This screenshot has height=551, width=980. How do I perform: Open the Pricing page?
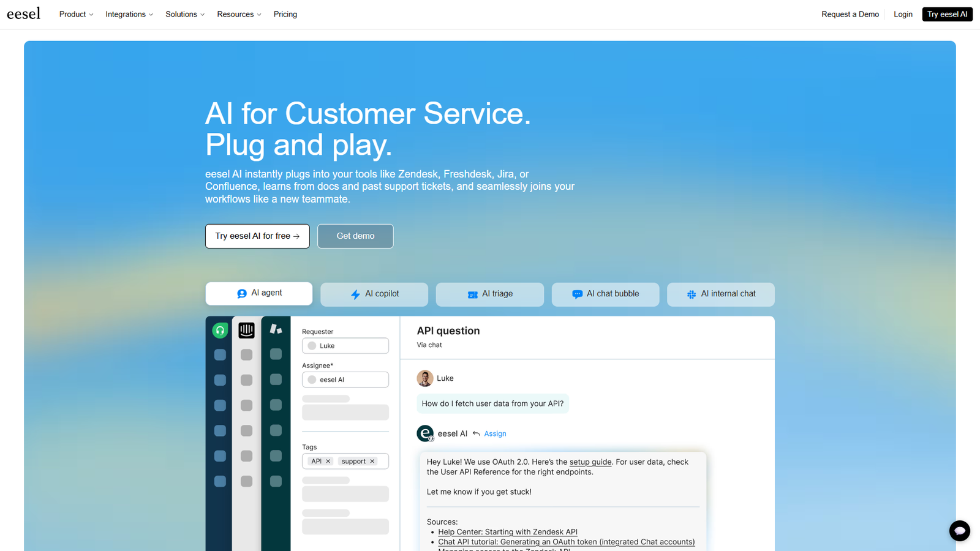click(x=285, y=14)
